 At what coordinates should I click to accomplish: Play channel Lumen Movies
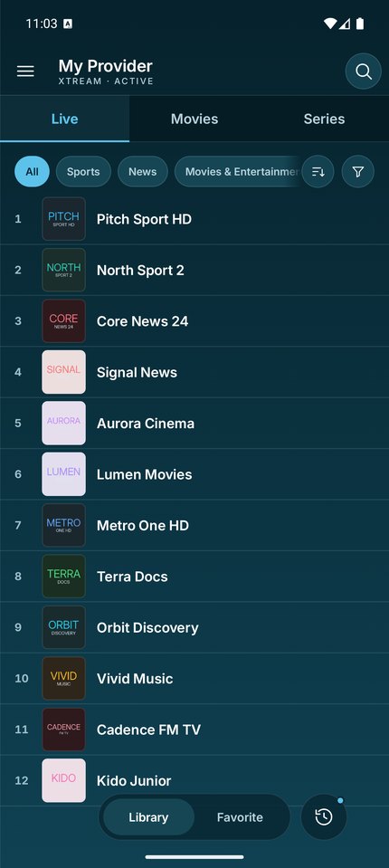pyautogui.click(x=194, y=474)
